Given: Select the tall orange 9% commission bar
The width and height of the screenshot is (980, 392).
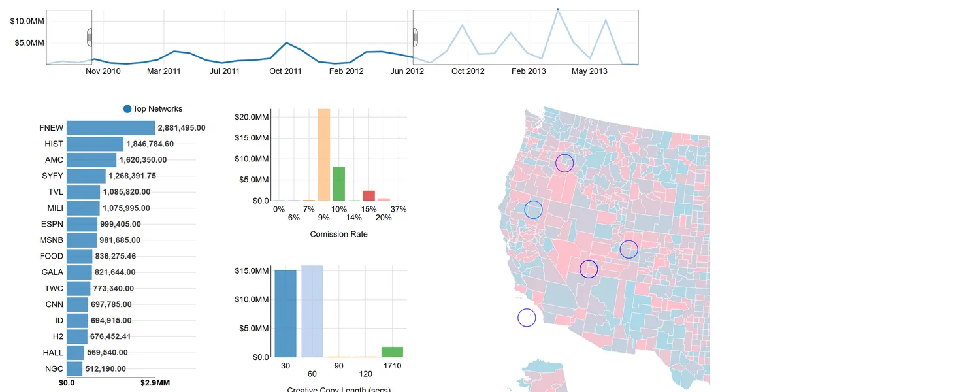Looking at the screenshot, I should (x=324, y=155).
